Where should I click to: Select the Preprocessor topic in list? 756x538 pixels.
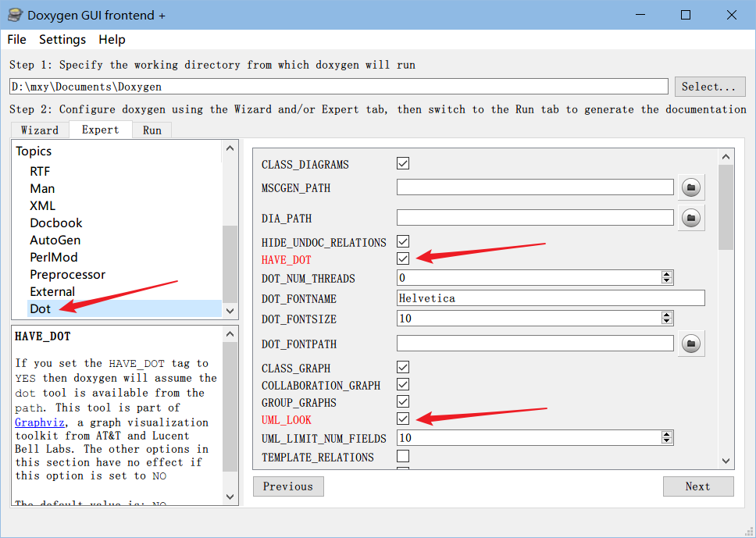coord(67,275)
